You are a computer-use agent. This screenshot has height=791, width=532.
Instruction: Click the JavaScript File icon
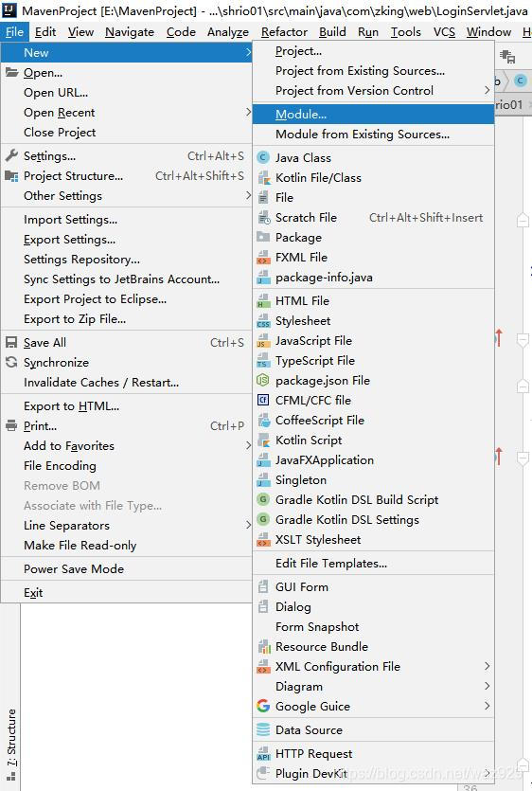[263, 340]
